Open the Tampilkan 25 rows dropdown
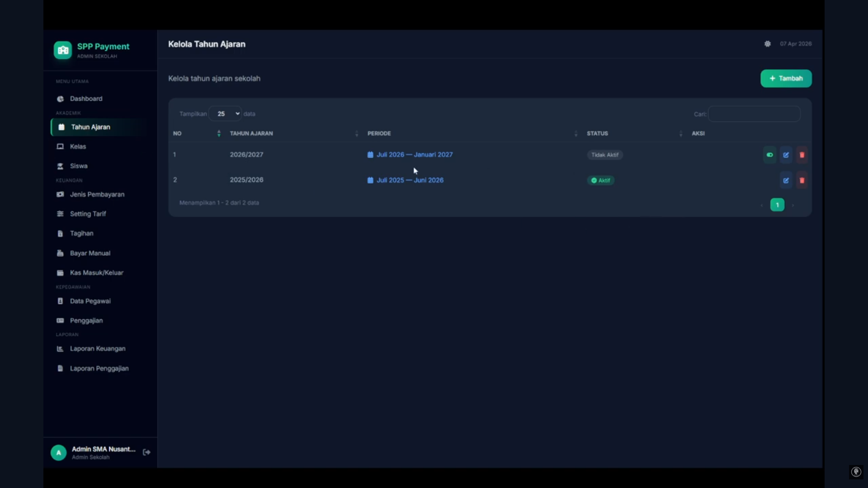This screenshot has width=868, height=488. 225,114
